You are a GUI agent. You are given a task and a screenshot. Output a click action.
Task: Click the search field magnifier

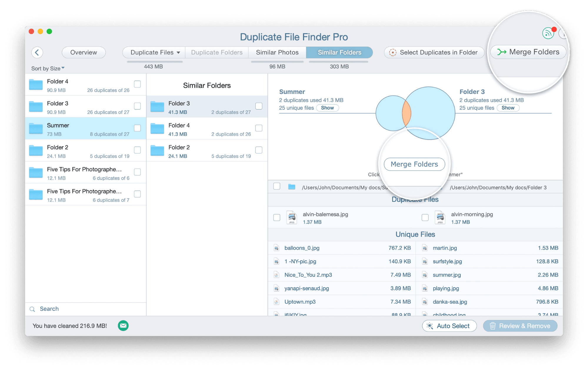point(32,309)
